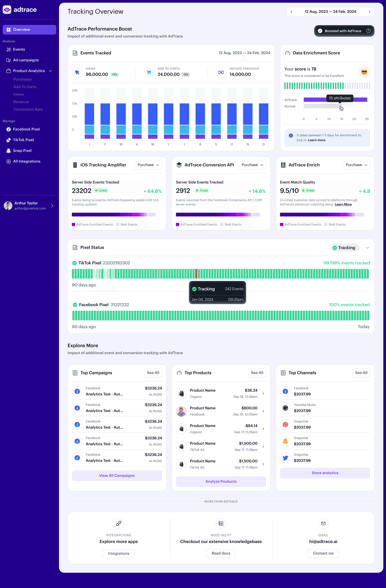Click Arthur Taylor's profile avatar
Viewport: 386px width, 588px height.
pos(8,206)
